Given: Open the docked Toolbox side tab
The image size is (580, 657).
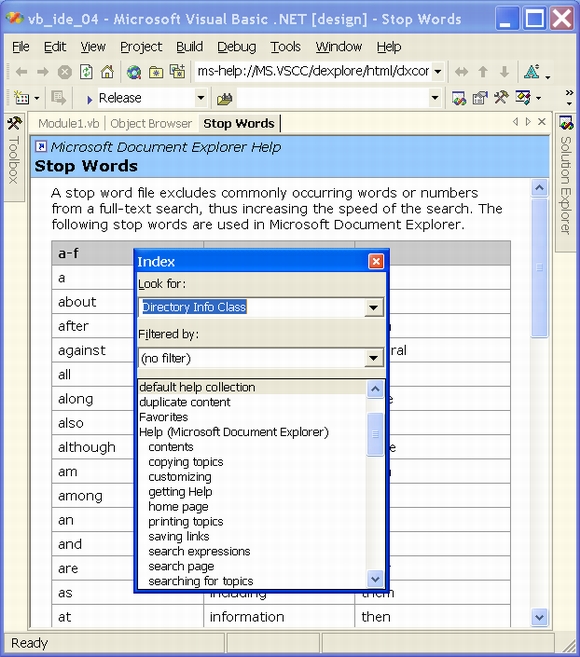Looking at the screenshot, I should point(14,157).
